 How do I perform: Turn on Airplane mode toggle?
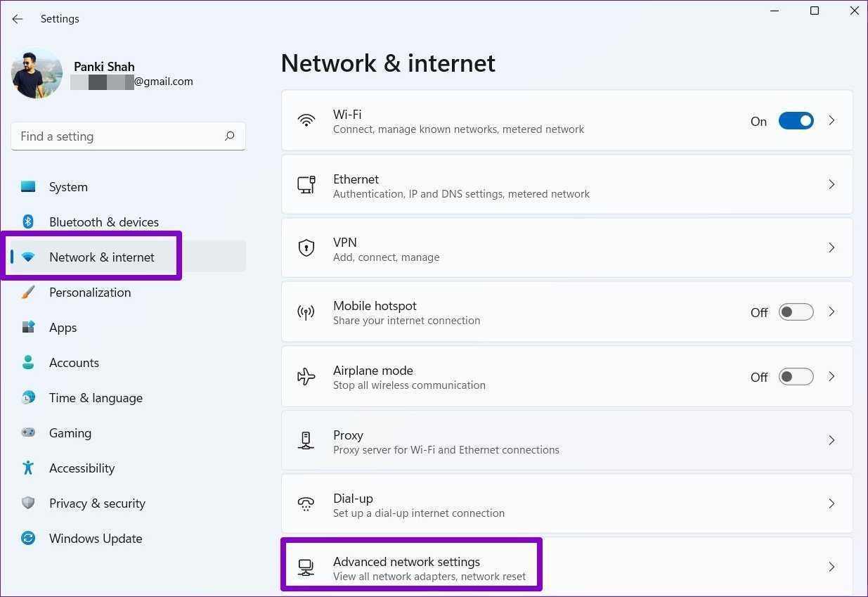796,377
